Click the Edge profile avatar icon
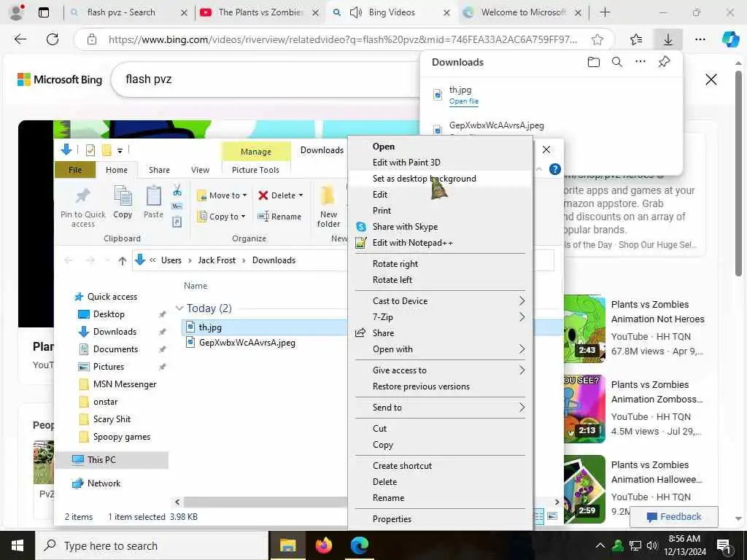This screenshot has width=747, height=560. (x=17, y=12)
